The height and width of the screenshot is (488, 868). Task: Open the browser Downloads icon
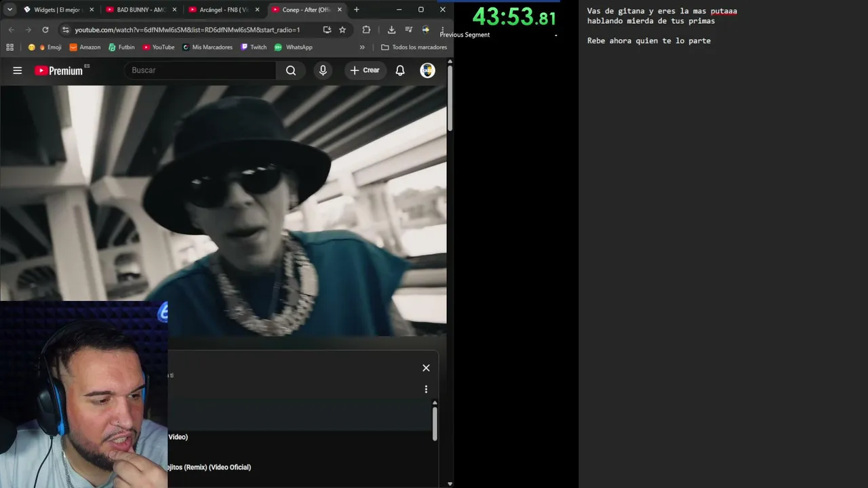click(x=391, y=30)
